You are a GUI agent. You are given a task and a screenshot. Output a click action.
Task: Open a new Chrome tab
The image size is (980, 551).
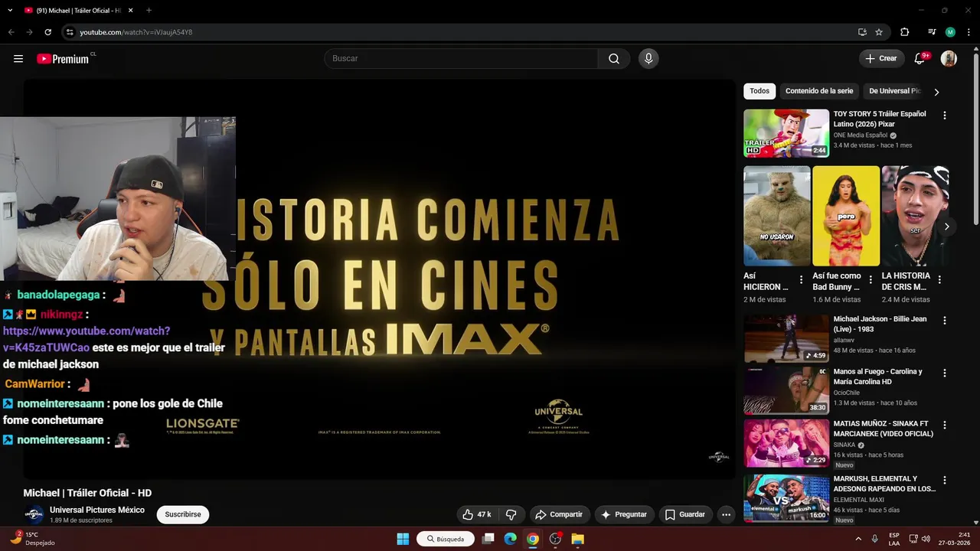[149, 11]
